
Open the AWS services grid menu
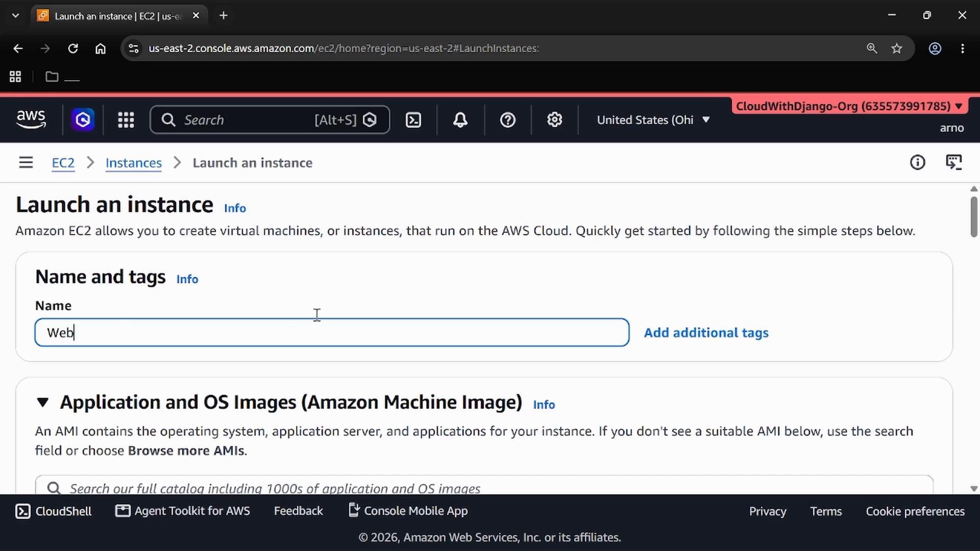click(x=126, y=120)
